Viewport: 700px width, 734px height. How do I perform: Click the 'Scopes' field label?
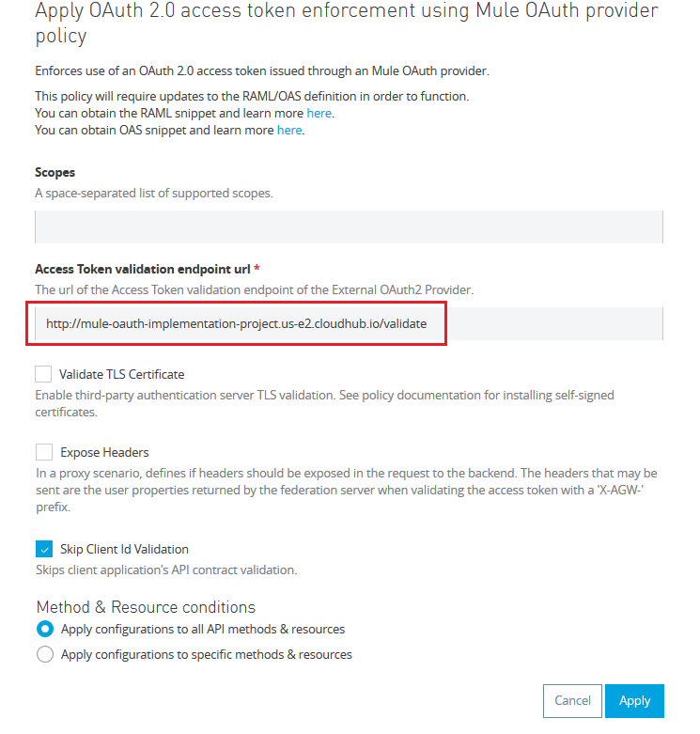point(54,173)
